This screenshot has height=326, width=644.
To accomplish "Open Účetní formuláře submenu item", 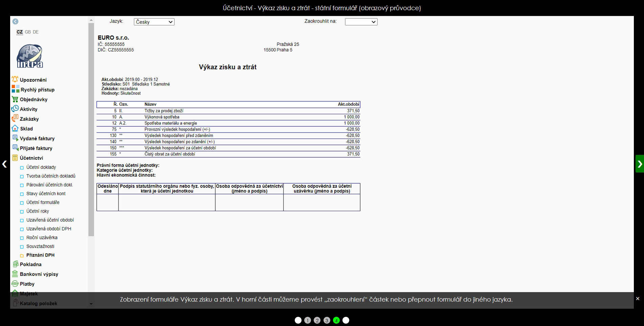I will 43,202.
